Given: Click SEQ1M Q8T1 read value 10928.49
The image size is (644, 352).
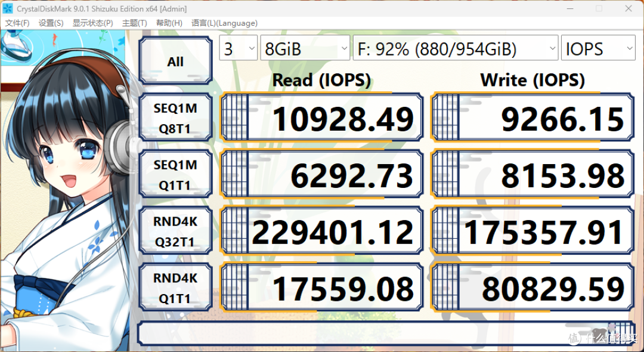Looking at the screenshot, I should pyautogui.click(x=322, y=118).
